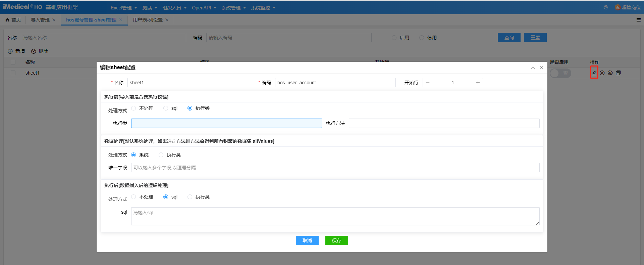Check the select-all header checkbox

pos(13,62)
